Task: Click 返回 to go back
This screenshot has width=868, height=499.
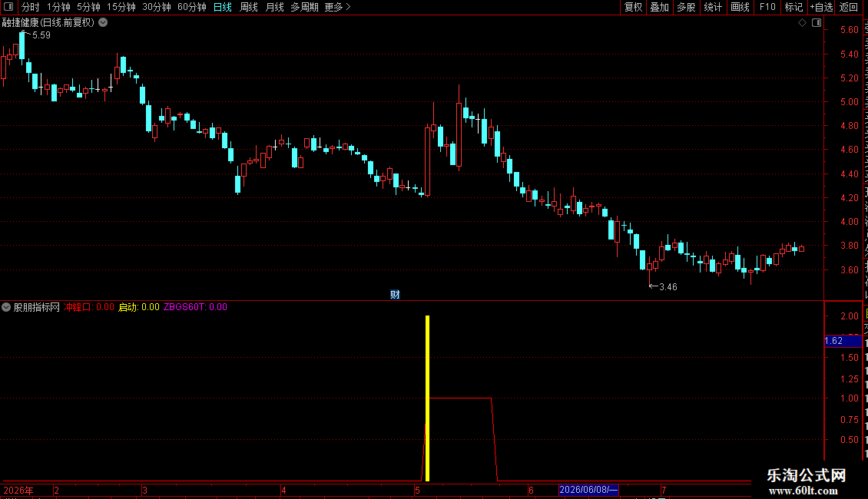Action: click(848, 7)
